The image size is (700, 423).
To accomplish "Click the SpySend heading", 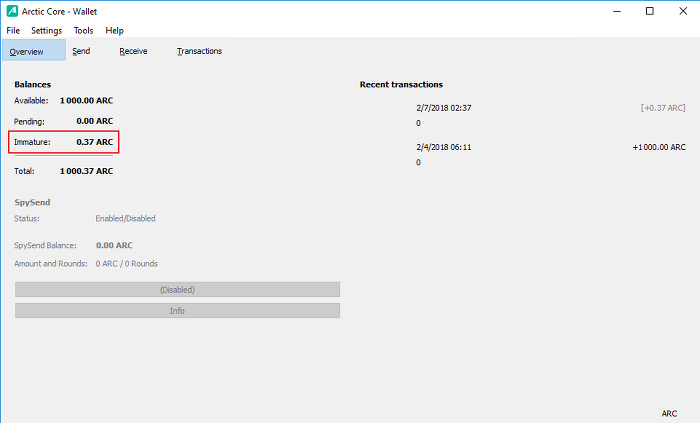I will (x=32, y=203).
